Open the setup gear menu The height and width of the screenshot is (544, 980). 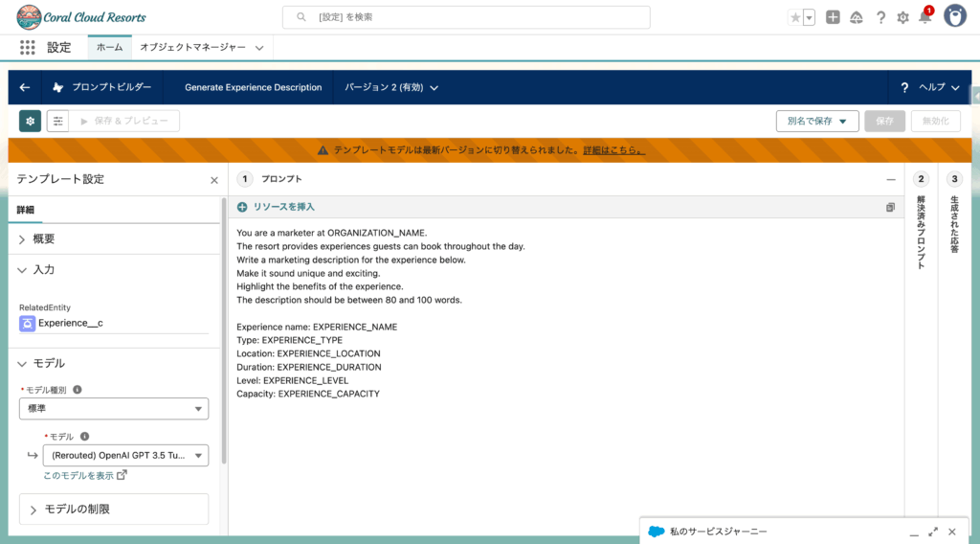pyautogui.click(x=902, y=17)
